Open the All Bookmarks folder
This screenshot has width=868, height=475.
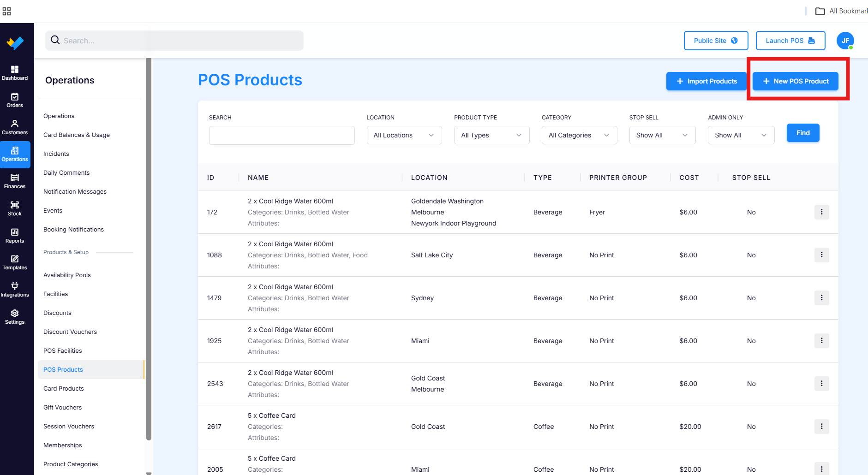pos(841,11)
